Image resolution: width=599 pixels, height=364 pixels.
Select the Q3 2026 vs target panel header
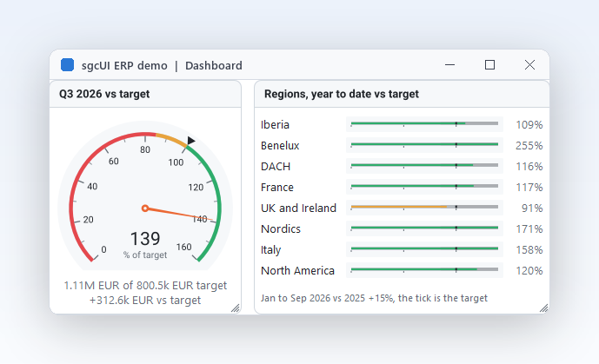point(145,94)
